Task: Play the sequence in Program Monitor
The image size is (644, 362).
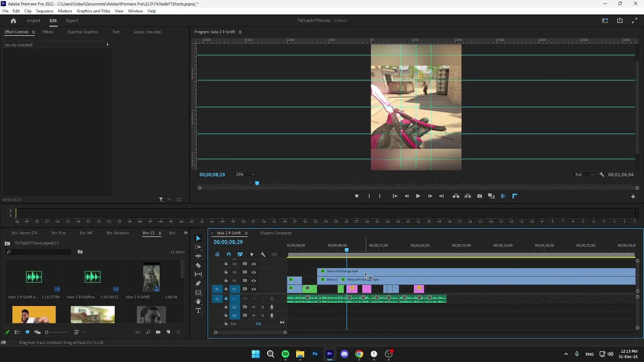Action: [418, 196]
